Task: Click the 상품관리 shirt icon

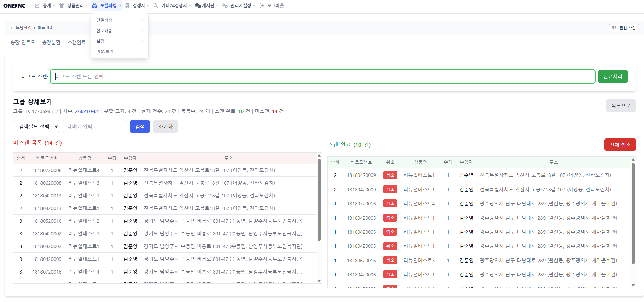Action: [x=62, y=5]
